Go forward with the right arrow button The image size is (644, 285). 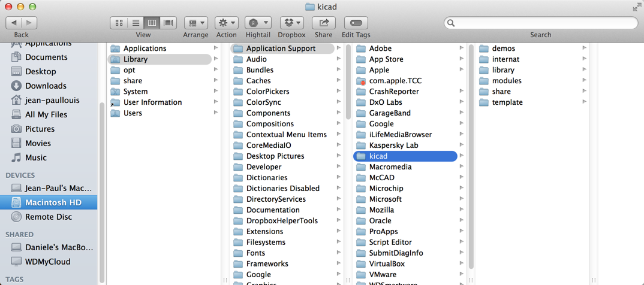29,23
